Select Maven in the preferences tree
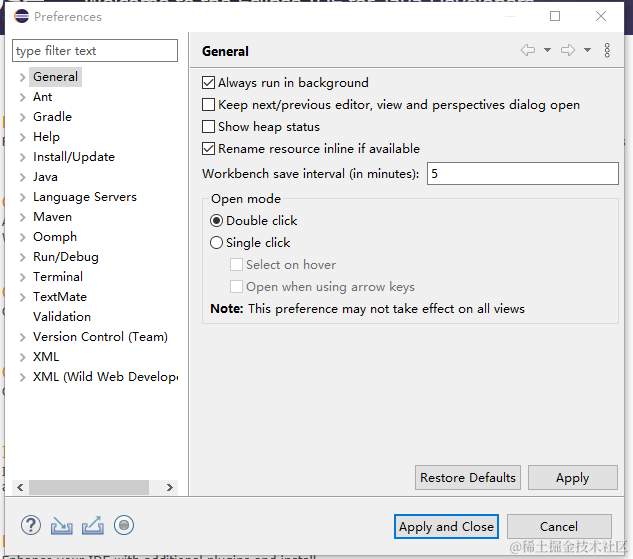Viewport: 633px width, 559px height. (52, 217)
